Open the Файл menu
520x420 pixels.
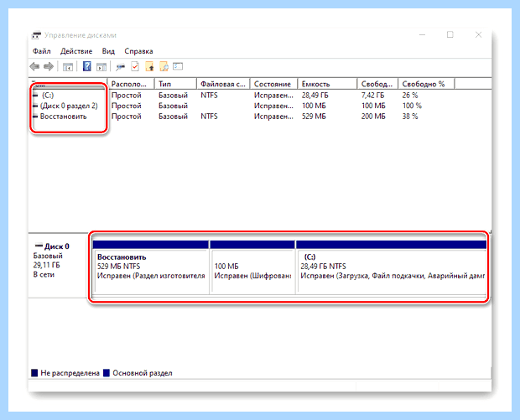click(41, 51)
